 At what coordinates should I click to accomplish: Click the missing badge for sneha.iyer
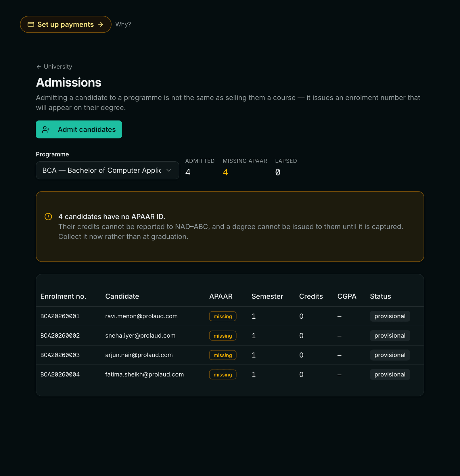(223, 336)
